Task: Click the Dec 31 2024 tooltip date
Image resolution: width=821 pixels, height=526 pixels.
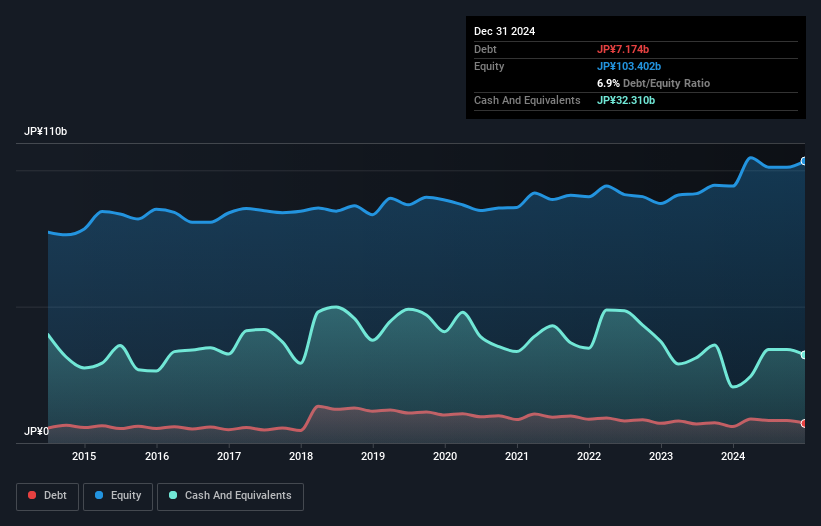Action: click(504, 31)
